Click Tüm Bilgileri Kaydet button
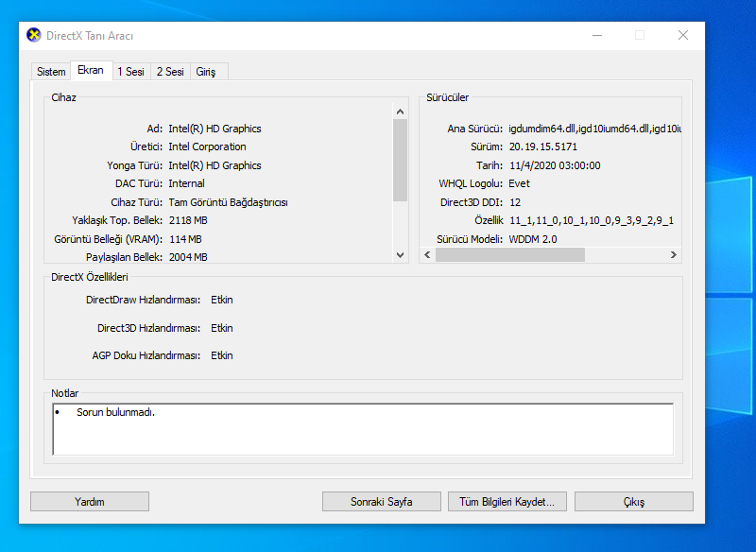This screenshot has height=552, width=756. pyautogui.click(x=507, y=501)
